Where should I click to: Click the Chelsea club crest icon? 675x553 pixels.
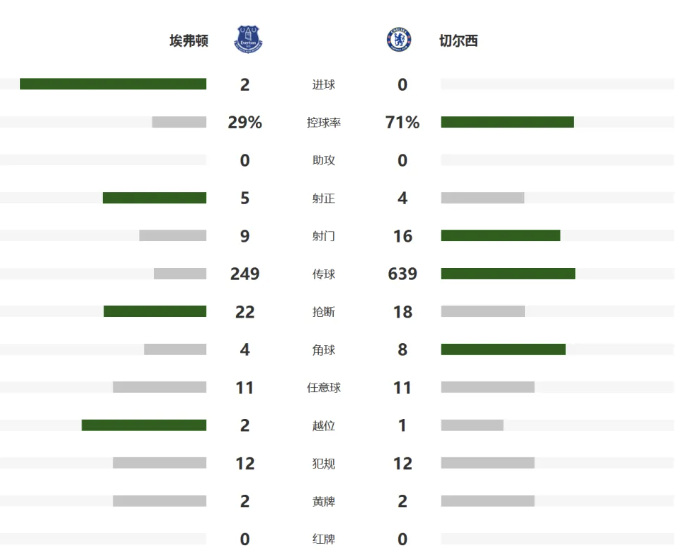pyautogui.click(x=399, y=40)
